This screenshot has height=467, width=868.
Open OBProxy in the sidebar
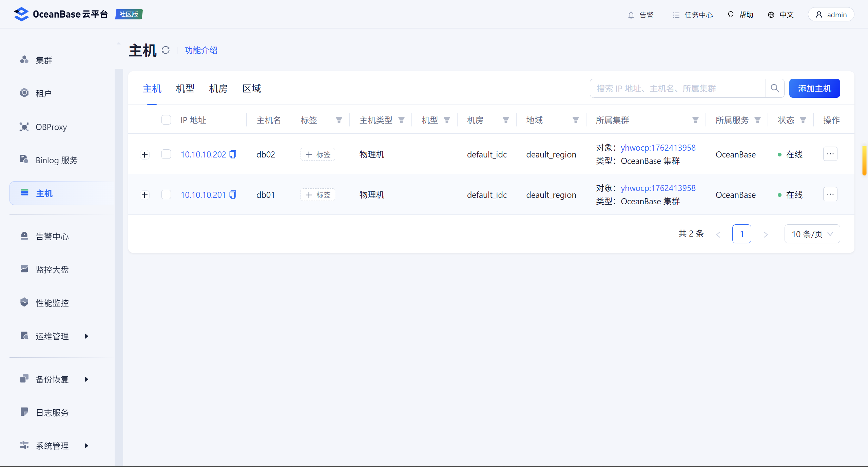pyautogui.click(x=51, y=127)
